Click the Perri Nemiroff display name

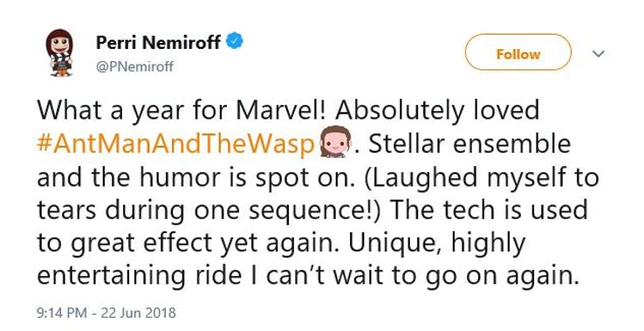tap(158, 42)
